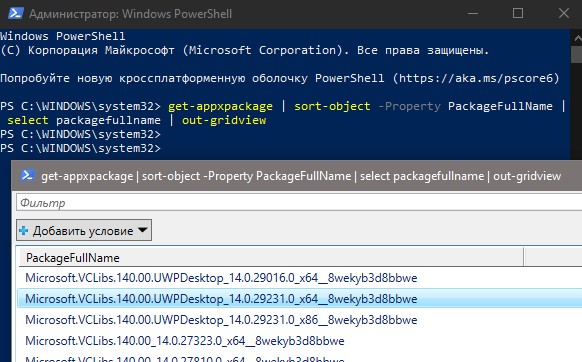Select row UWPDesktop_14.0.29231.0_x86
The image size is (582, 362).
pos(300,320)
